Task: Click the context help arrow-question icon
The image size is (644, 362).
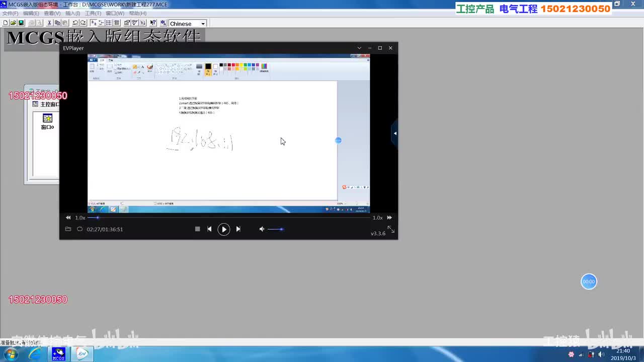Action: (x=153, y=23)
